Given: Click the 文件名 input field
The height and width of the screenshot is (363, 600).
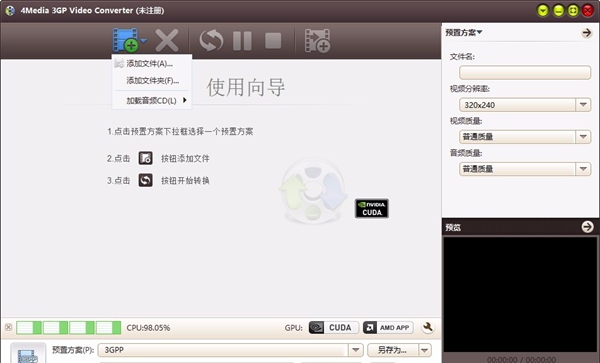Looking at the screenshot, I should coord(525,72).
